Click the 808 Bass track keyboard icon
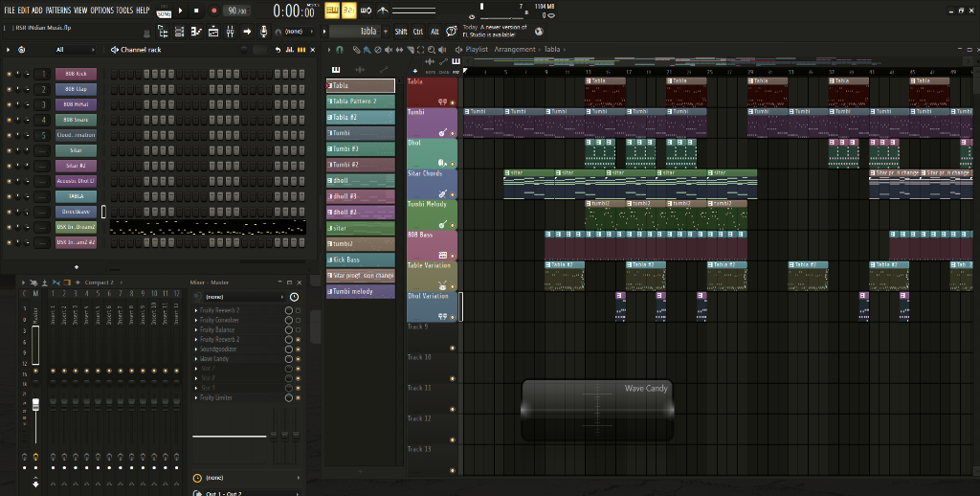 coord(442,256)
